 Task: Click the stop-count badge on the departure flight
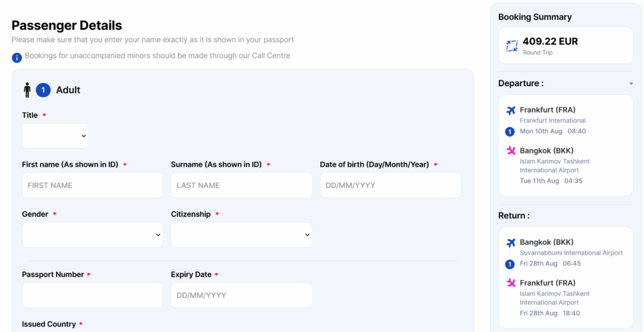(x=510, y=132)
